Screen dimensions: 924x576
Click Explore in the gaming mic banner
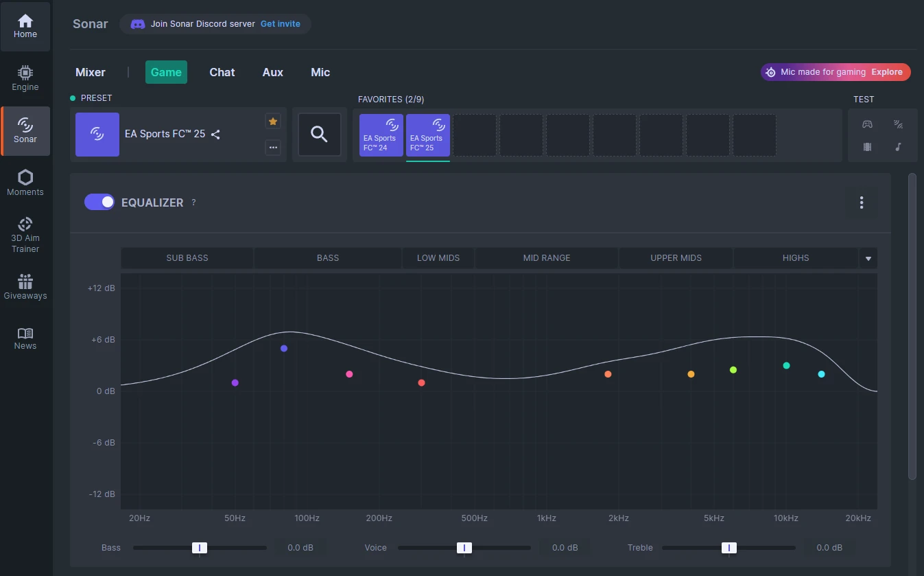tap(887, 72)
